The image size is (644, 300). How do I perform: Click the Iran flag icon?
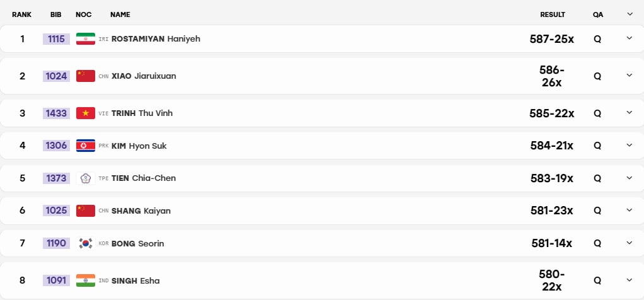click(x=86, y=38)
